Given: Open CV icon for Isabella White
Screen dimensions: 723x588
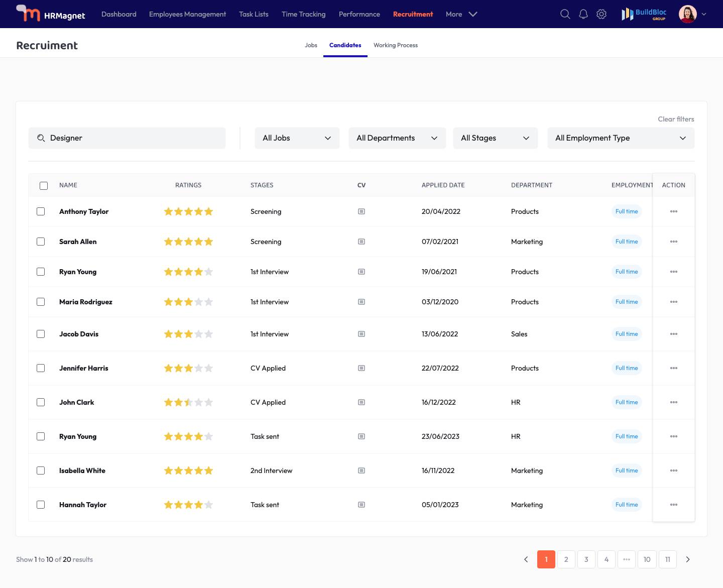Looking at the screenshot, I should click(361, 471).
